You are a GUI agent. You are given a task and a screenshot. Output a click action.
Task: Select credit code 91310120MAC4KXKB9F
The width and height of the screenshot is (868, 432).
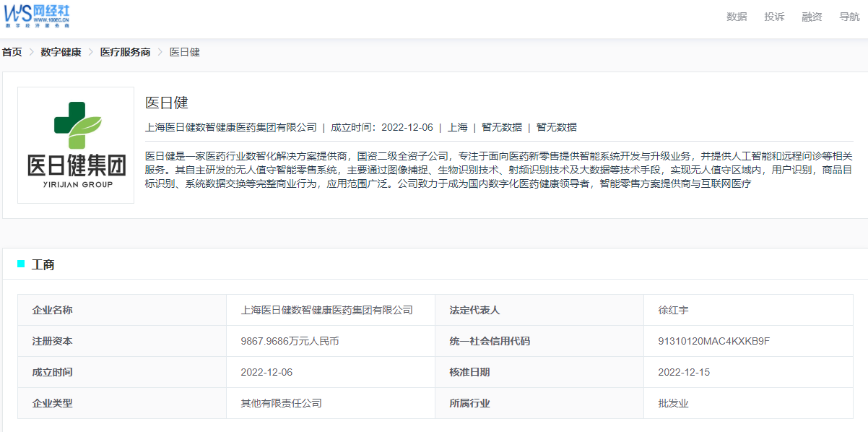tap(714, 341)
